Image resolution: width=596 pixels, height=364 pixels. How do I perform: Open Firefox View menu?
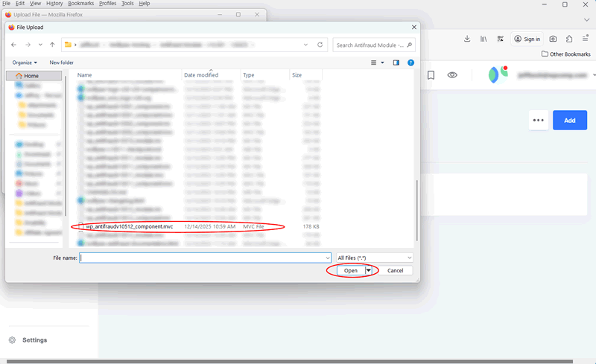coord(35,4)
